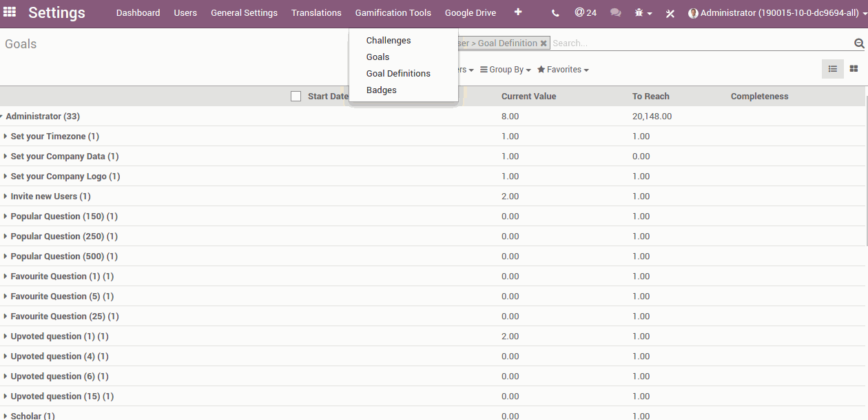Open the conversations chat bubble icon

615,13
